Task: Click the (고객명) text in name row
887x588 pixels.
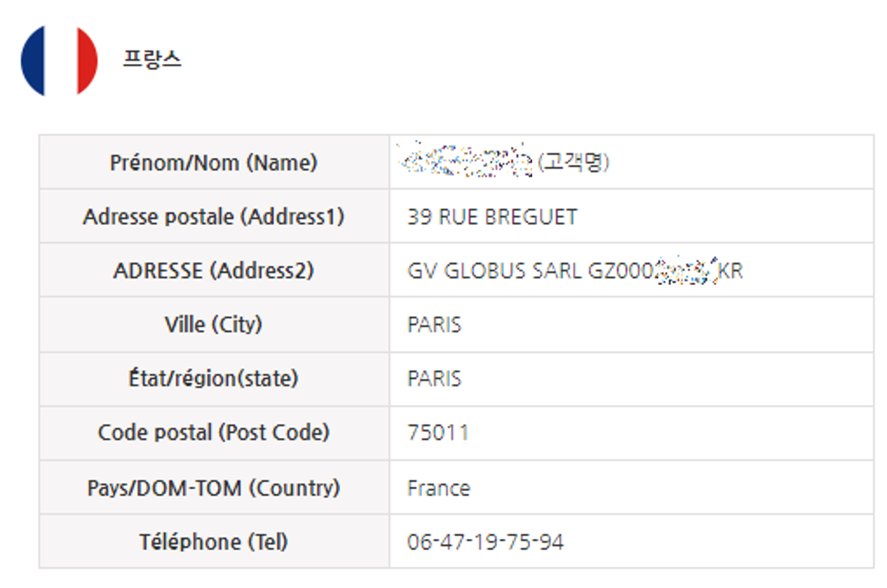Action: pos(573,163)
